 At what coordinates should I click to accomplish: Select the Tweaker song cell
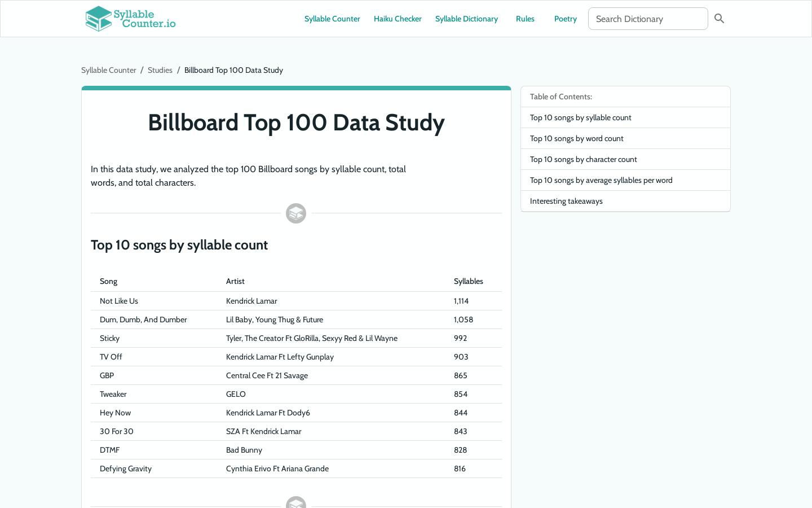coord(113,394)
